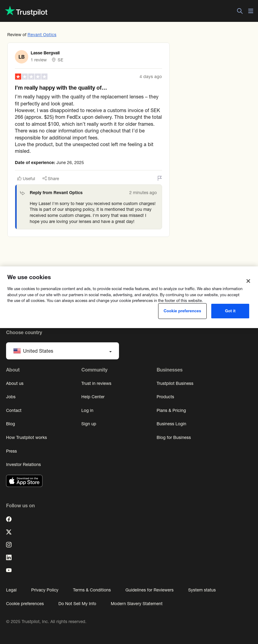The width and height of the screenshot is (258, 644).
Task: Click the LB reviewer avatar
Action: coord(22,57)
